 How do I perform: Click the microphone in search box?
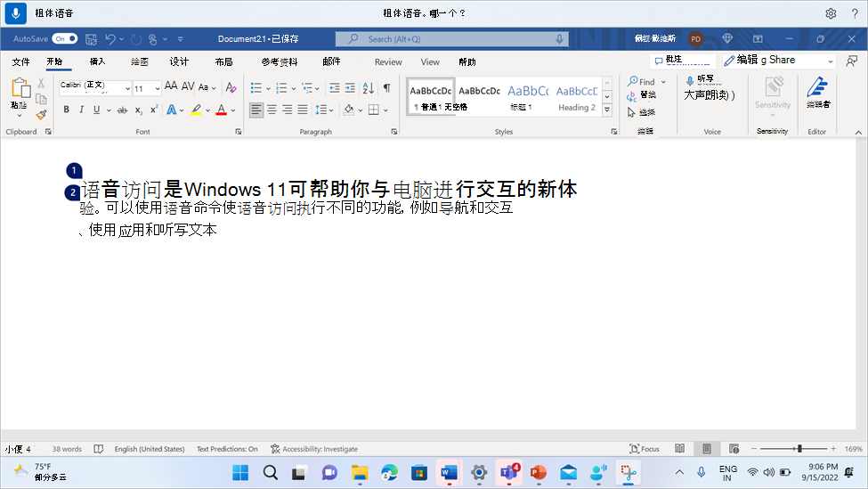[559, 39]
